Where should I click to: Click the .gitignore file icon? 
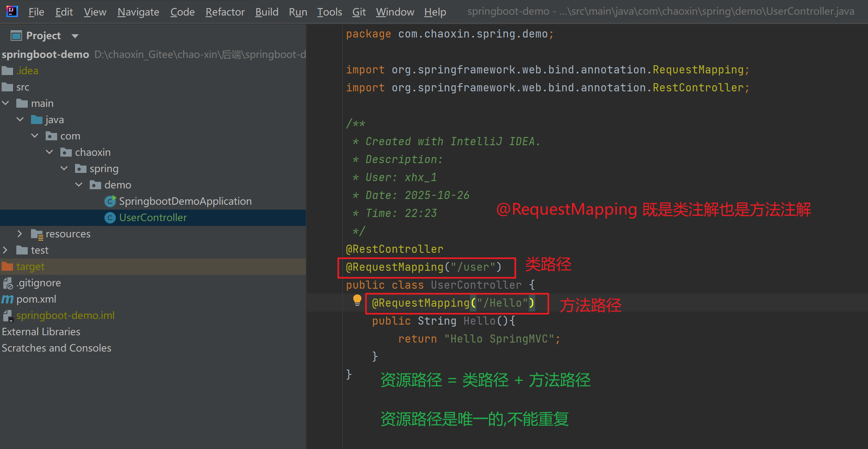(7, 283)
